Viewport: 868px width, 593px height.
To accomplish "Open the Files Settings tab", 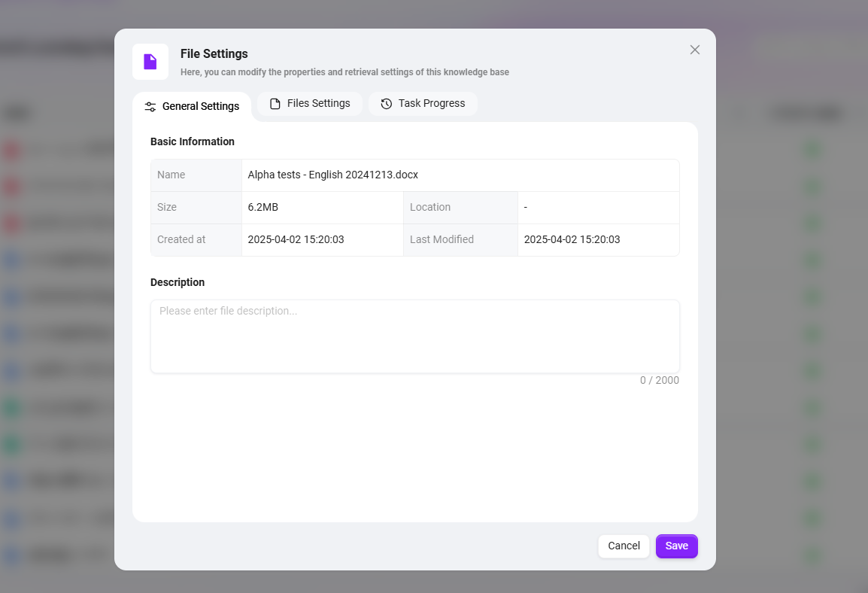I will tap(310, 104).
